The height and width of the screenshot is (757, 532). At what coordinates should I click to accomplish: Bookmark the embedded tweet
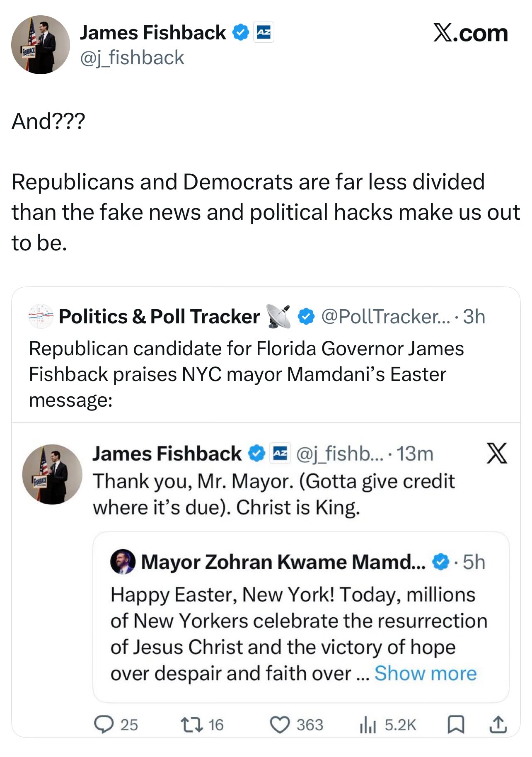[x=456, y=725]
